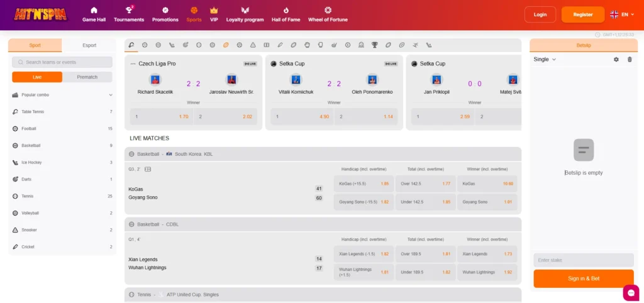Image resolution: width=644 pixels, height=303 pixels.
Task: Open the Single bet type dropdown
Action: click(545, 60)
